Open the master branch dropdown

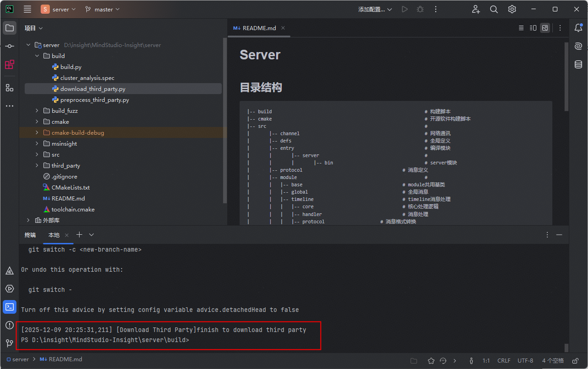click(102, 9)
